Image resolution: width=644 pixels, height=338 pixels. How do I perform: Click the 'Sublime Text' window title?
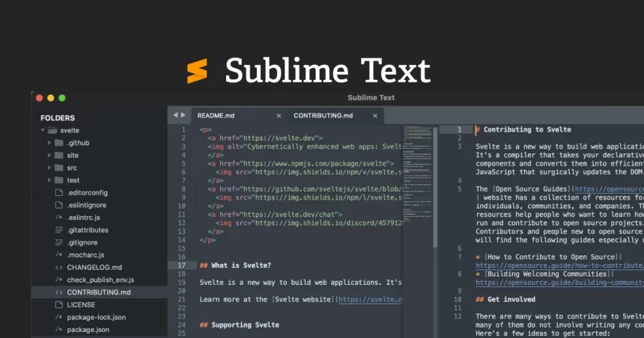pyautogui.click(x=371, y=98)
